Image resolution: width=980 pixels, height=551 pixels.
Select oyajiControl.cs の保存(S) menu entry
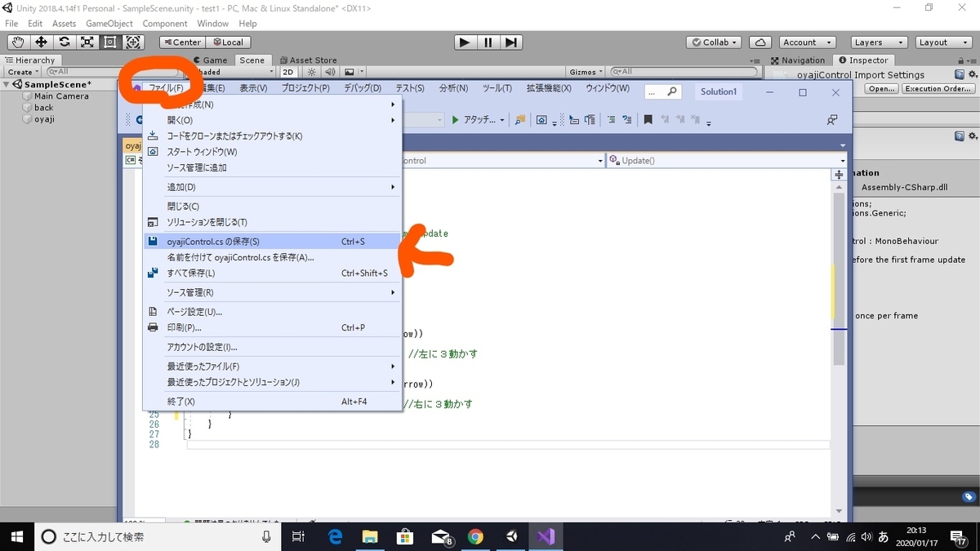click(x=272, y=242)
